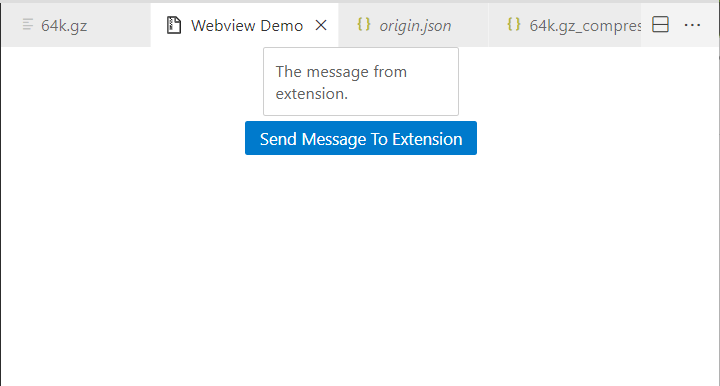
Task: Close the Webview Demo tab
Action: click(321, 25)
